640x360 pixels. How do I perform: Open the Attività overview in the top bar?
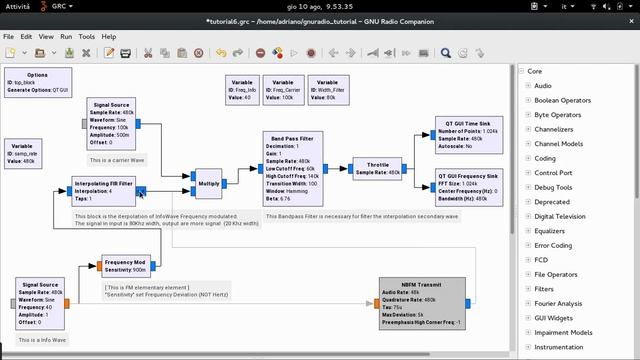click(x=18, y=6)
